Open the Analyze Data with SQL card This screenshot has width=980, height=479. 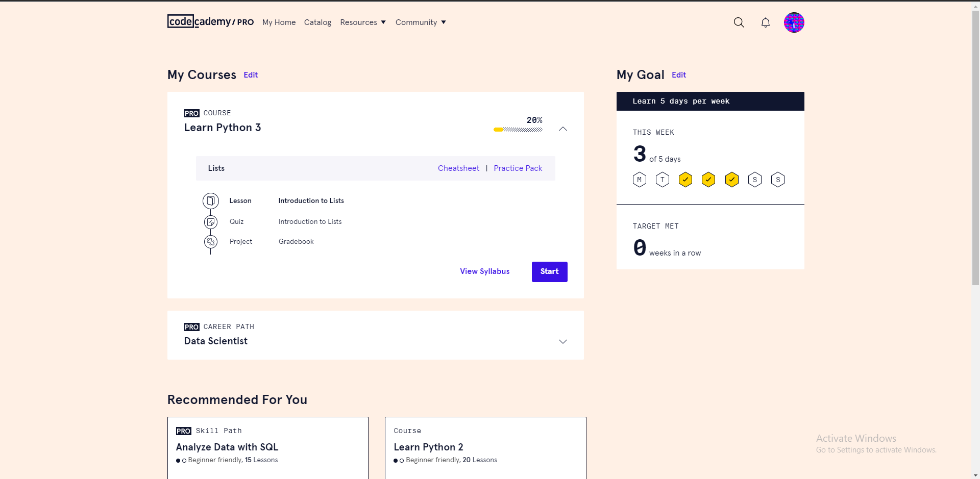pyautogui.click(x=268, y=448)
